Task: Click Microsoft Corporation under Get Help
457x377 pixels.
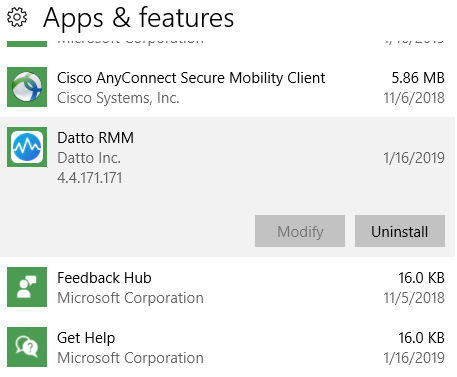Action: point(130,358)
